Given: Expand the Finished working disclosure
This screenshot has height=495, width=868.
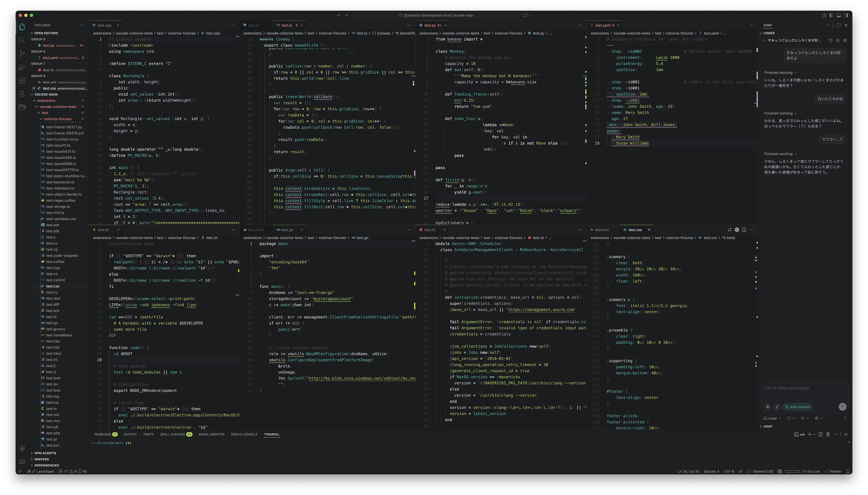Looking at the screenshot, I should [780, 73].
